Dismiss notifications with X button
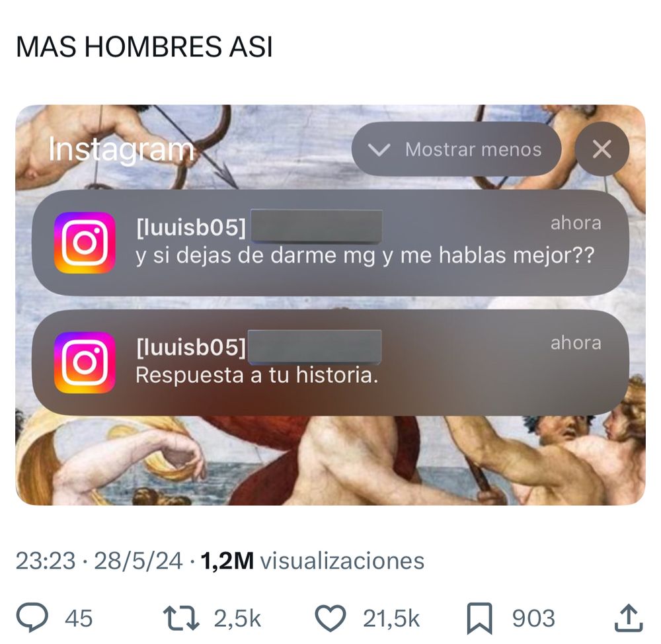 click(602, 149)
